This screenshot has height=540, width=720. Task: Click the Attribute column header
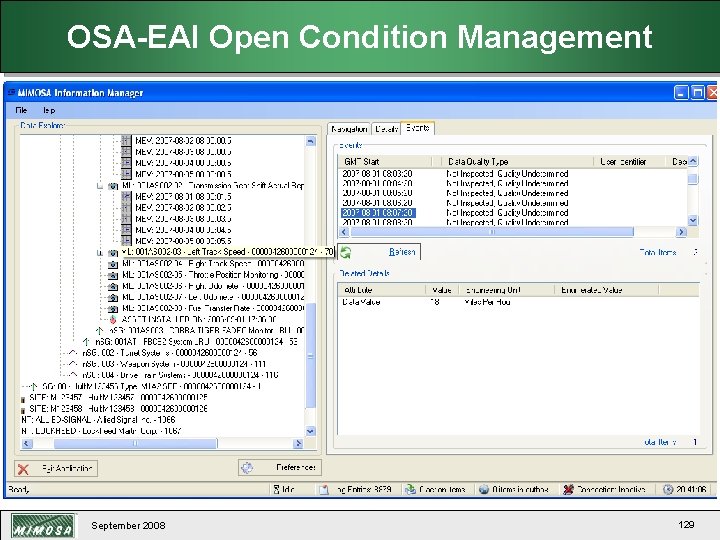[382, 290]
